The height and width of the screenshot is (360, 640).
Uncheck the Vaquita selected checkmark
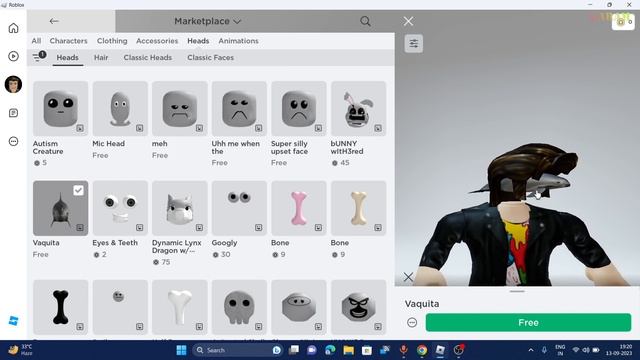78,190
